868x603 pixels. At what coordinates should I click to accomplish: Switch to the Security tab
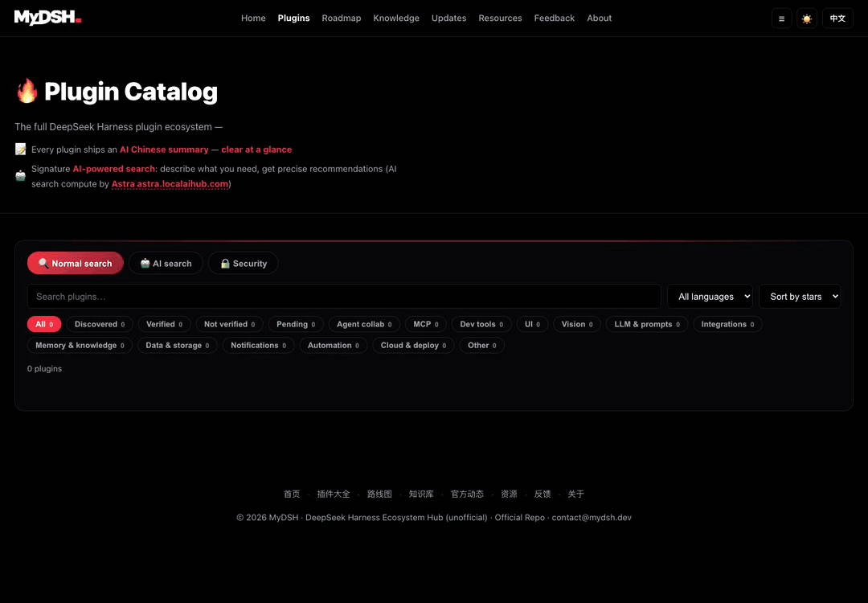243,264
